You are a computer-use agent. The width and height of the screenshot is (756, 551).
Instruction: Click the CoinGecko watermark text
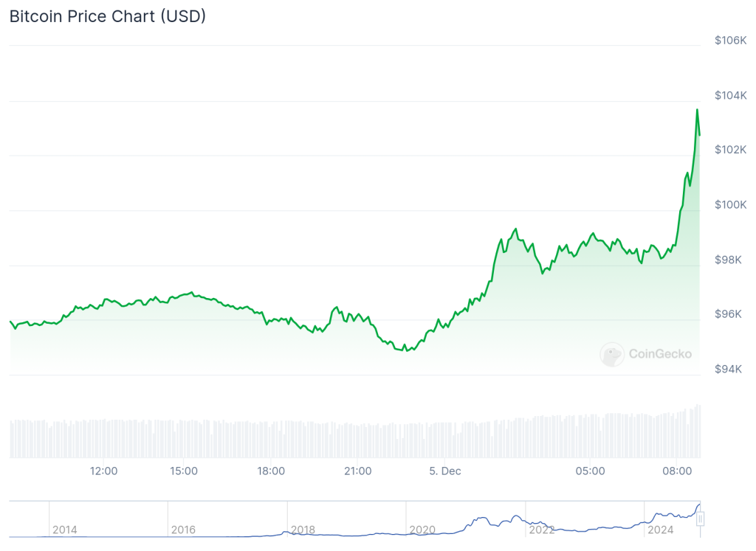pyautogui.click(x=660, y=354)
